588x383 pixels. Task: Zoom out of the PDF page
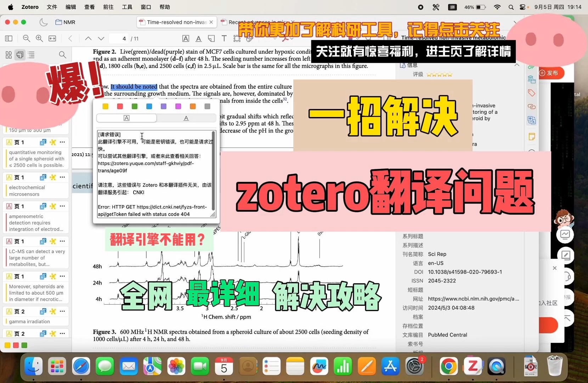point(27,38)
